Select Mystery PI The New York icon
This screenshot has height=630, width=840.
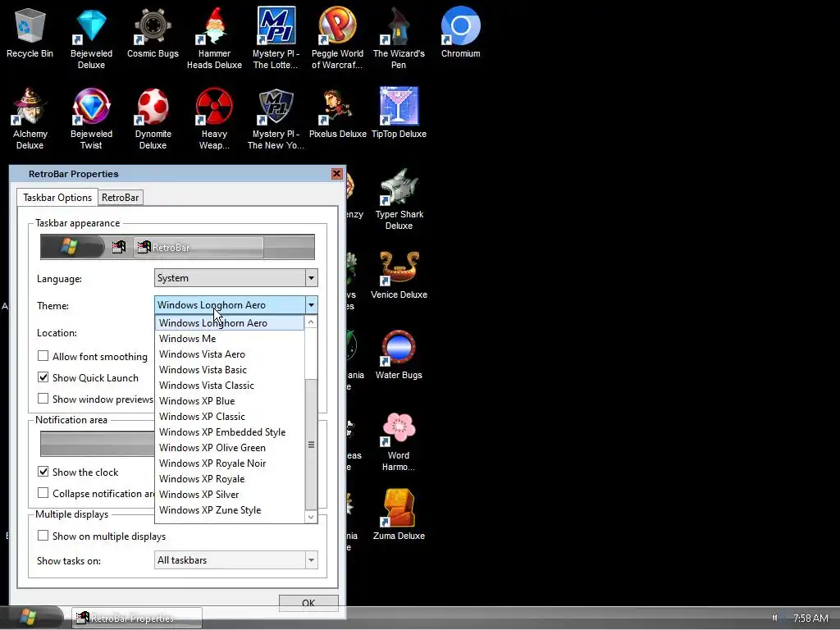point(276,118)
